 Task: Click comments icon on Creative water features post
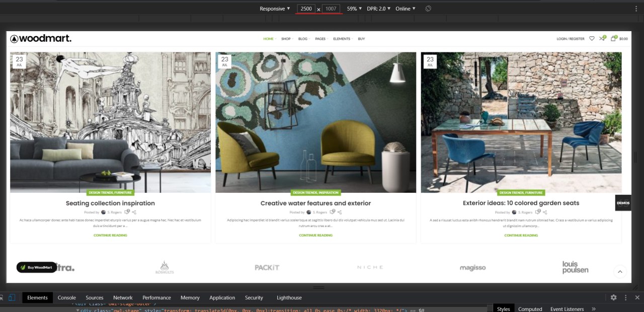(x=332, y=212)
